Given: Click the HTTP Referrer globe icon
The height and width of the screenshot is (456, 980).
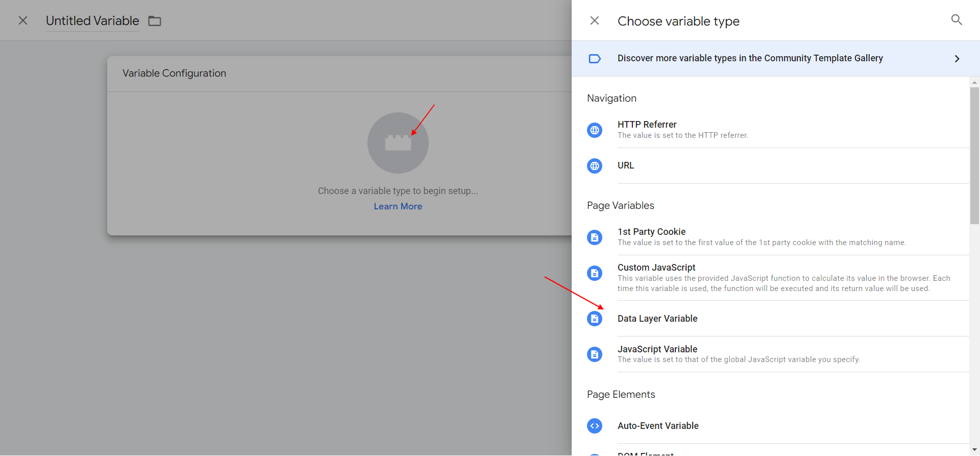Looking at the screenshot, I should [595, 130].
